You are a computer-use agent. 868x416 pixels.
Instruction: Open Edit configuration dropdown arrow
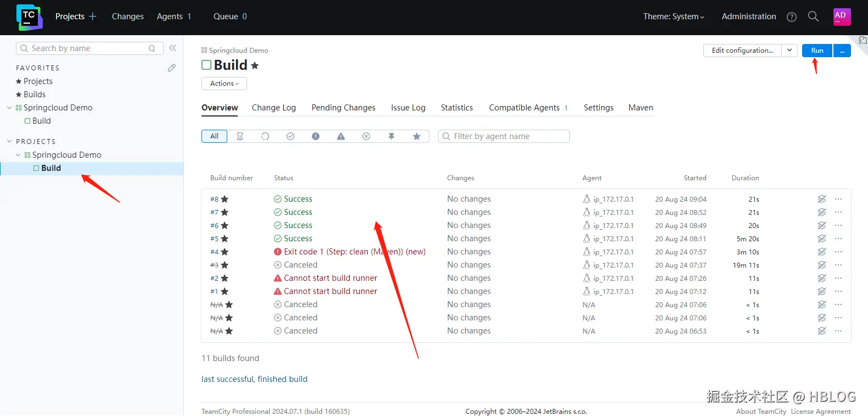(x=789, y=50)
